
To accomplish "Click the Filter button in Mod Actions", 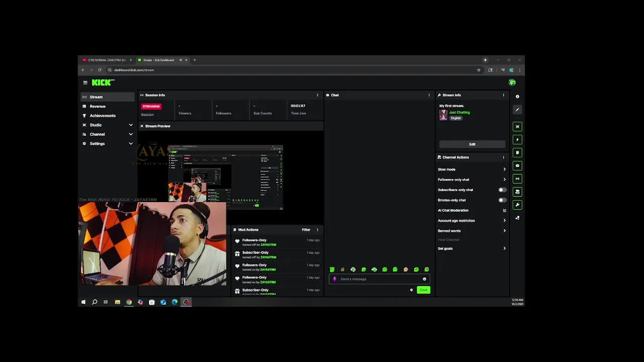I will pos(306,230).
